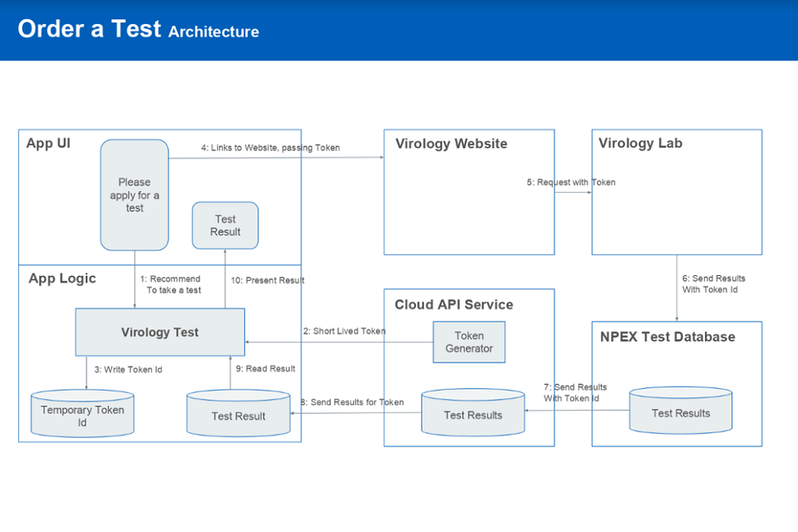Screen dimensions: 798x532
Task: Click the Virology Test block
Action: [x=160, y=332]
